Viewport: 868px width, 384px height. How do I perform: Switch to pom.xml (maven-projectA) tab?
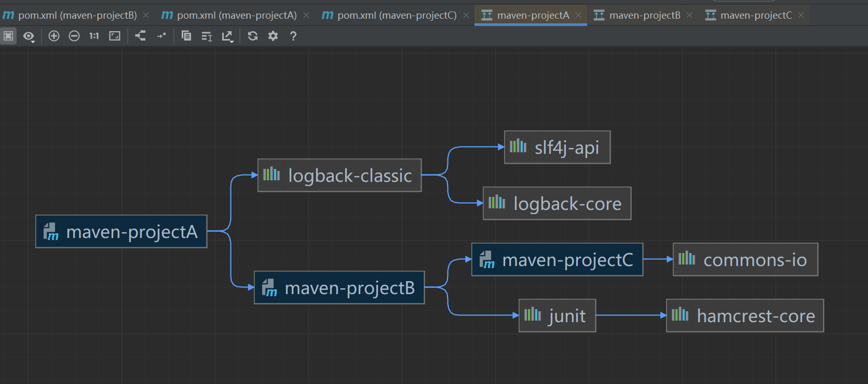coord(237,16)
